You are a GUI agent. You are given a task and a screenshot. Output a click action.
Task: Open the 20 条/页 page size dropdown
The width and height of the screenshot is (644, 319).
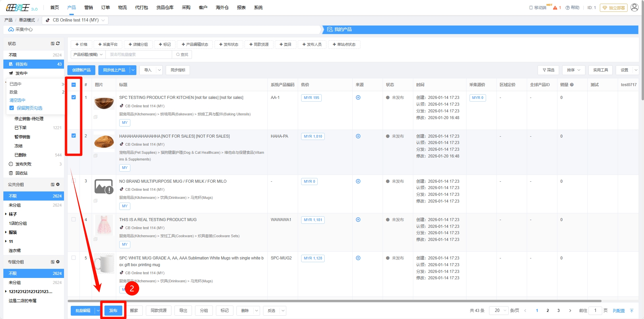pos(498,311)
